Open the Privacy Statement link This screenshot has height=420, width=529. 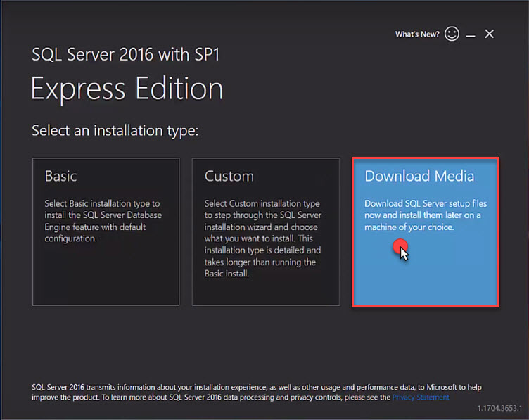(421, 397)
